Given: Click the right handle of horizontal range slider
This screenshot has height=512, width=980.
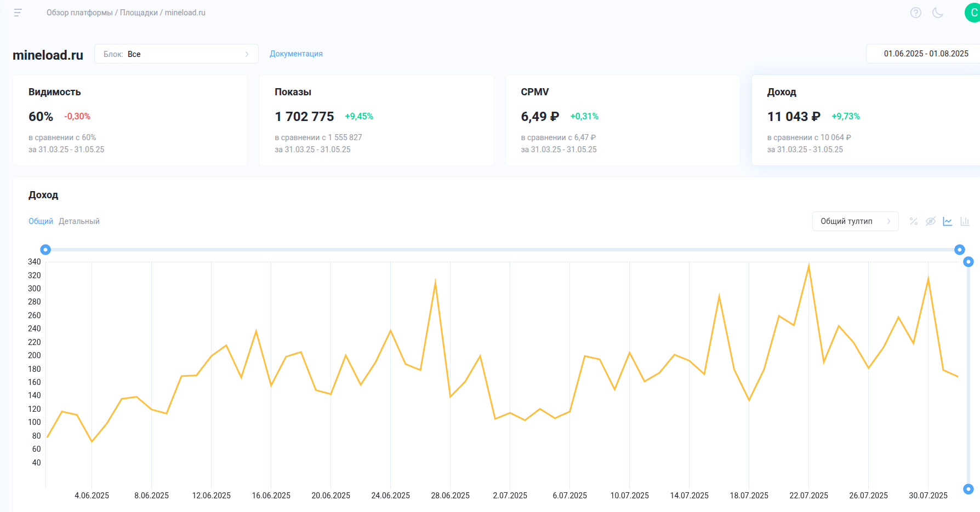Looking at the screenshot, I should (x=959, y=250).
